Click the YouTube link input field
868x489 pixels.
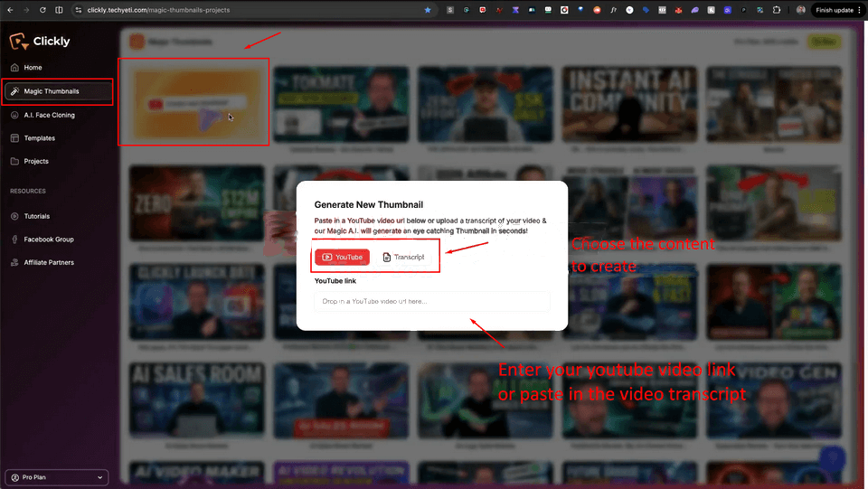coord(432,302)
